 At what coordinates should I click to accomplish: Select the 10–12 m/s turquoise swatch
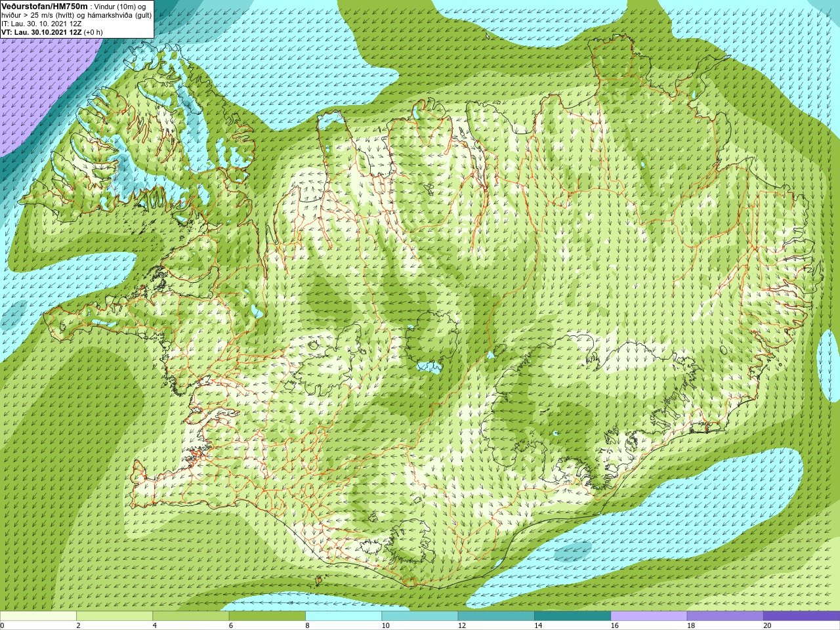419,616
